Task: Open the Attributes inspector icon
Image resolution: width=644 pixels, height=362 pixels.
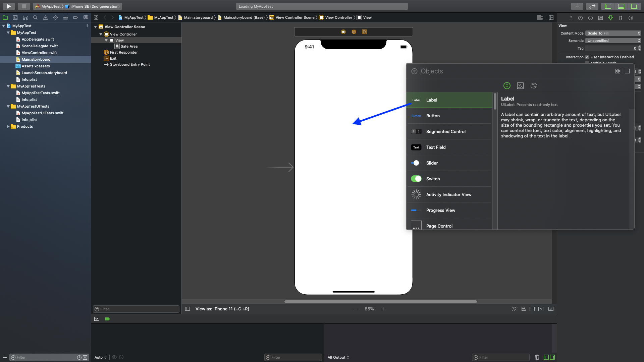Action: coord(610,18)
